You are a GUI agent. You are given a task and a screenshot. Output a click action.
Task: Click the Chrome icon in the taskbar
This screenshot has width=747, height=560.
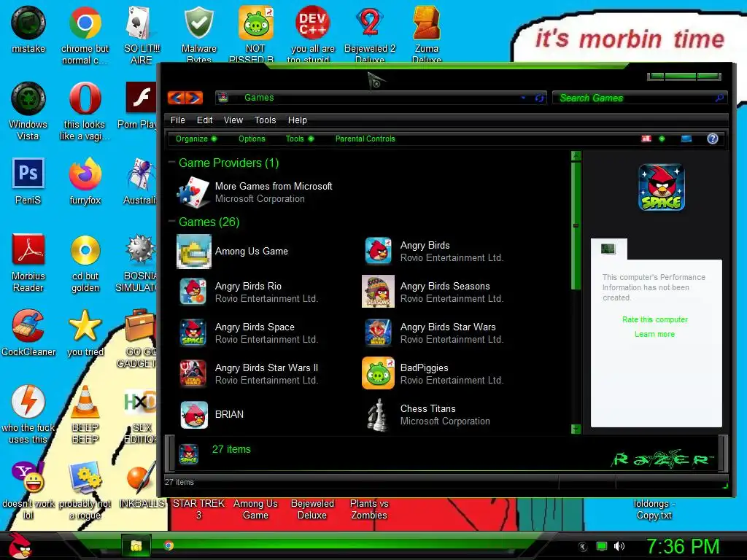(x=169, y=545)
